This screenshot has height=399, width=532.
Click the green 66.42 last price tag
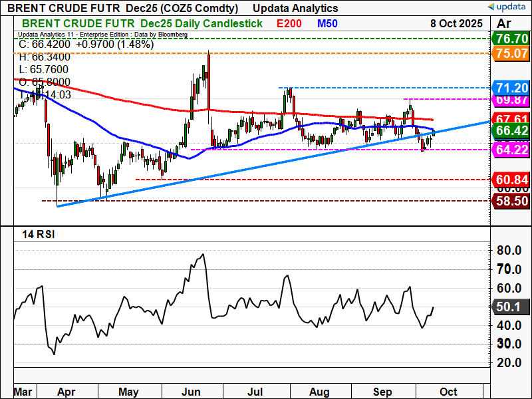[x=511, y=131]
